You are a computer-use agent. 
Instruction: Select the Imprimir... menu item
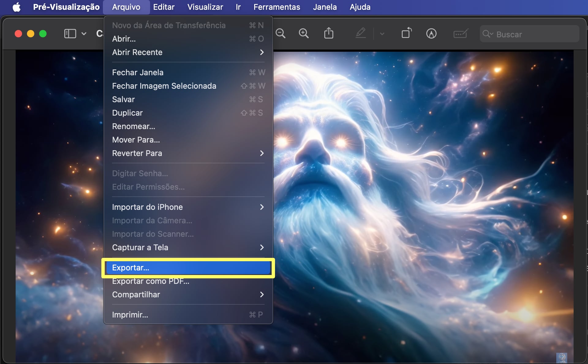point(130,315)
